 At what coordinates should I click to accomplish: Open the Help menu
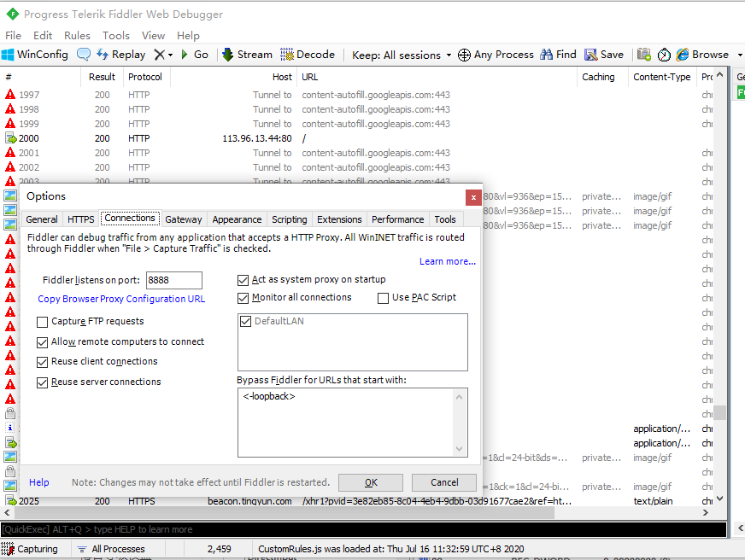188,36
